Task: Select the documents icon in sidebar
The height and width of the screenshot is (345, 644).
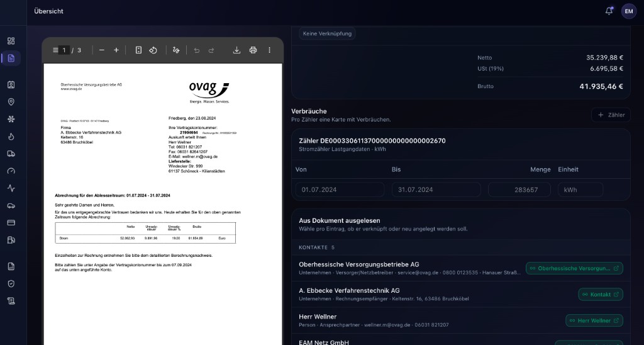Action: tap(11, 58)
